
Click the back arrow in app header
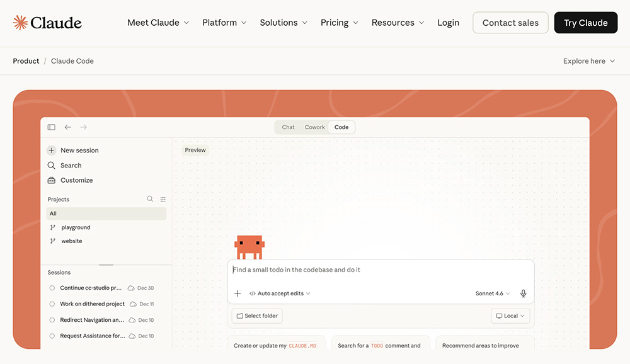[x=67, y=127]
